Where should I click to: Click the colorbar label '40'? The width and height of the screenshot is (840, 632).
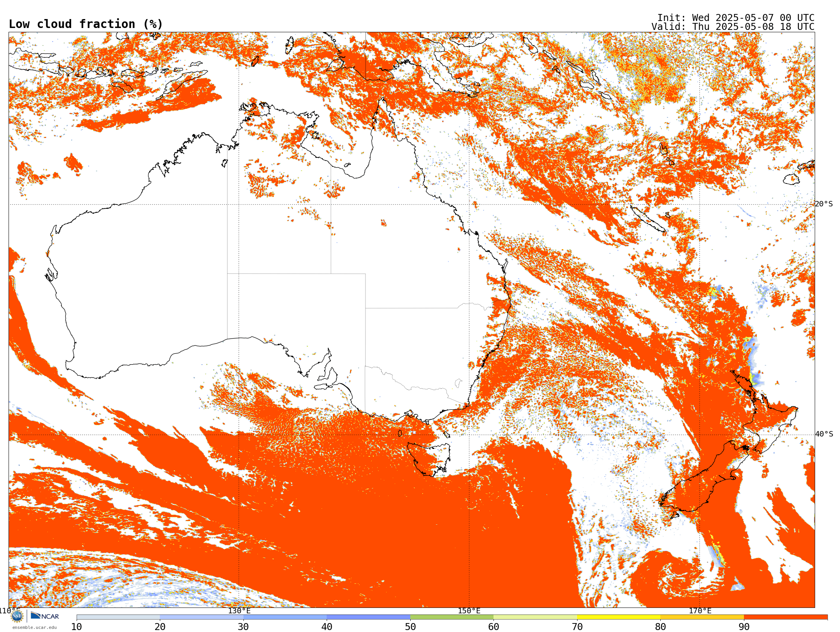point(327,627)
